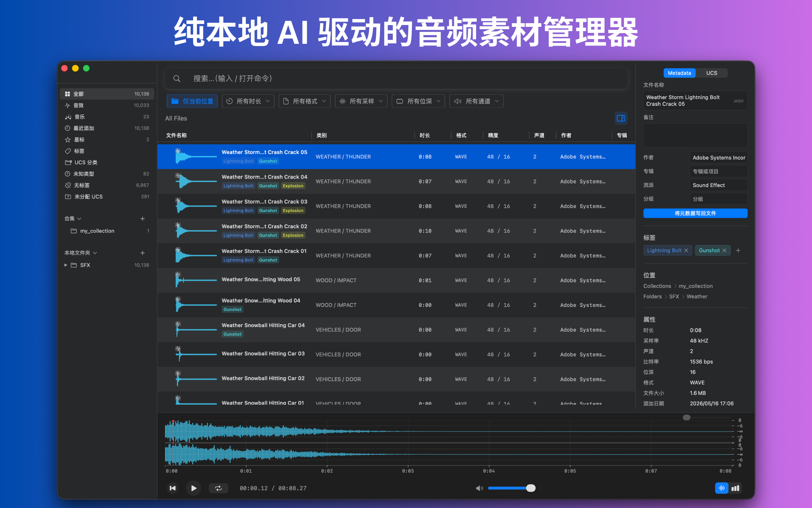
Task: Sort by author (作者) column
Action: (566, 135)
